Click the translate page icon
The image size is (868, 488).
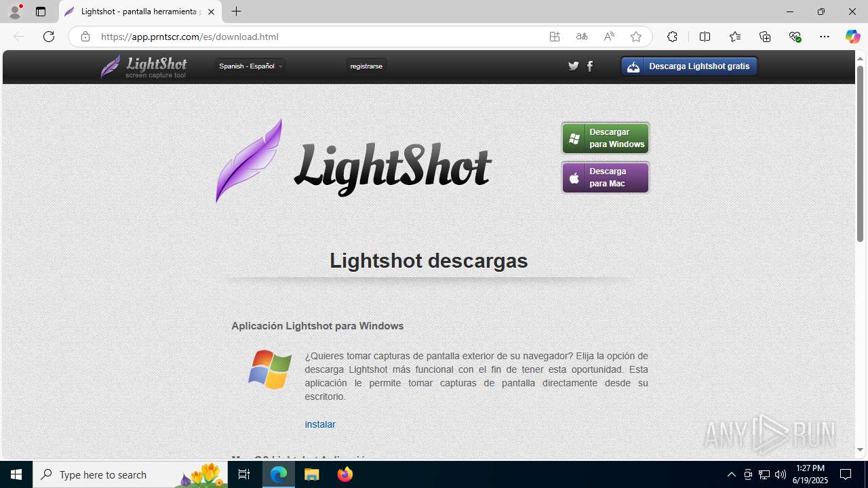pyautogui.click(x=582, y=37)
